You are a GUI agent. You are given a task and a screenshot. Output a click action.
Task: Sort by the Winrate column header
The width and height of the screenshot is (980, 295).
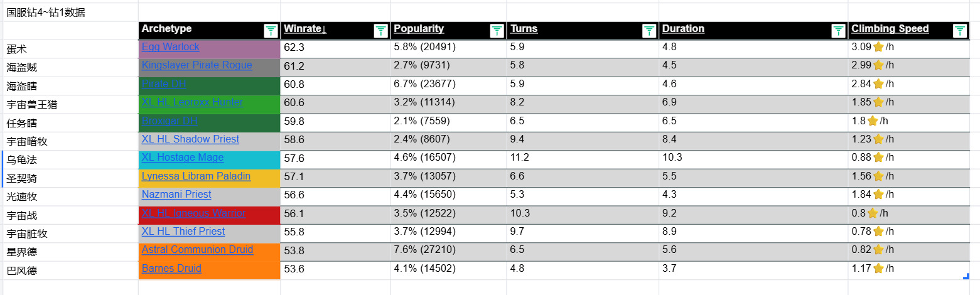pos(305,29)
